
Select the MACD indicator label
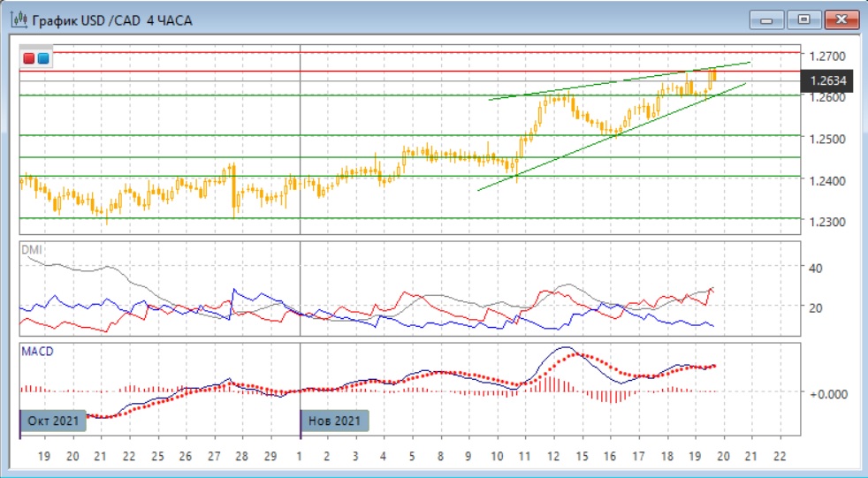pos(36,352)
